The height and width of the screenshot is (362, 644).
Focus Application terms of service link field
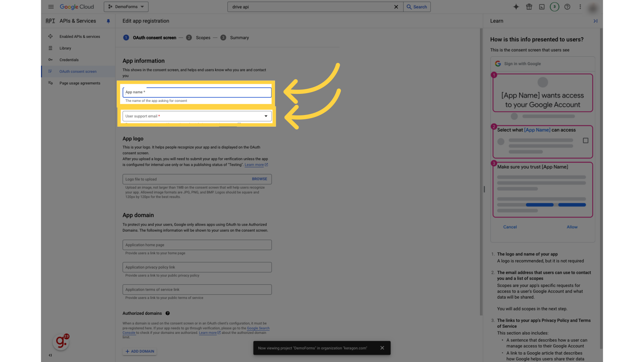pyautogui.click(x=197, y=290)
